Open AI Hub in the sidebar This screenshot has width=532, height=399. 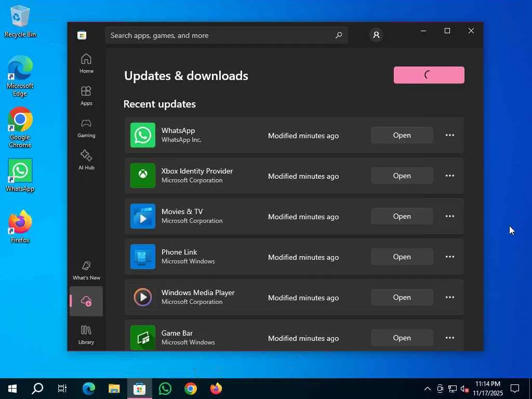[x=86, y=160]
